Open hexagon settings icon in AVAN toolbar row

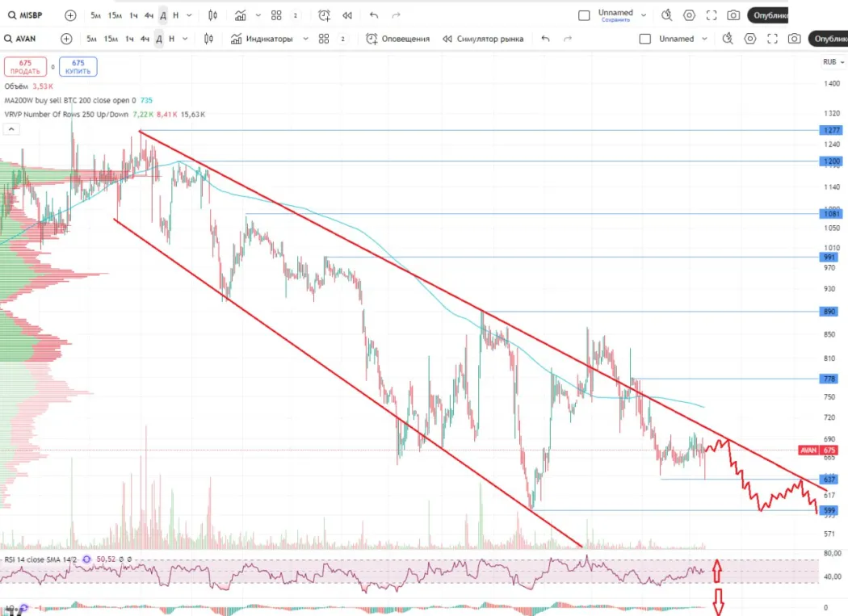[x=750, y=39]
